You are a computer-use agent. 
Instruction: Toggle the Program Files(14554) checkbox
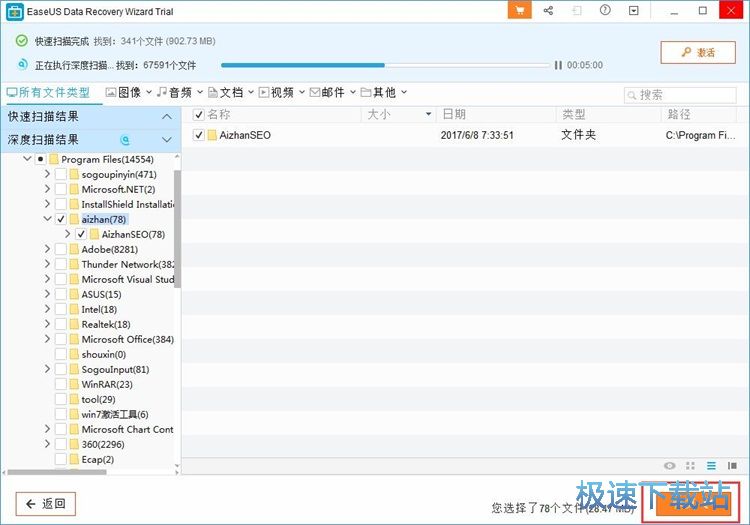coord(41,159)
